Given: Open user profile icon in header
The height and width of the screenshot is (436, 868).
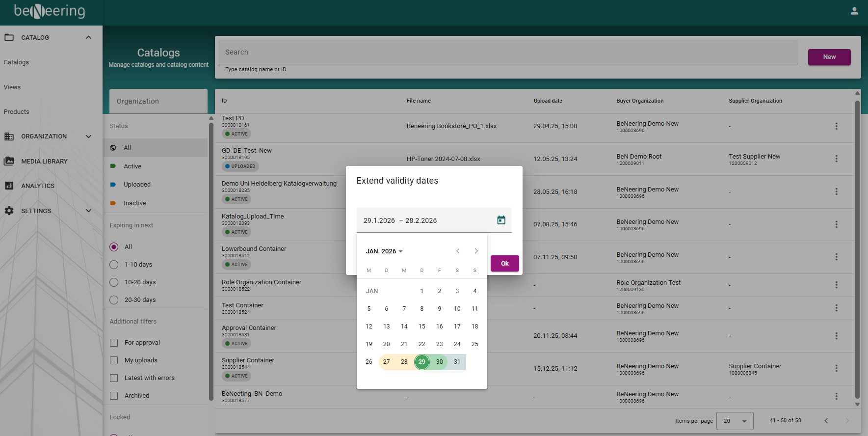Looking at the screenshot, I should point(854,11).
